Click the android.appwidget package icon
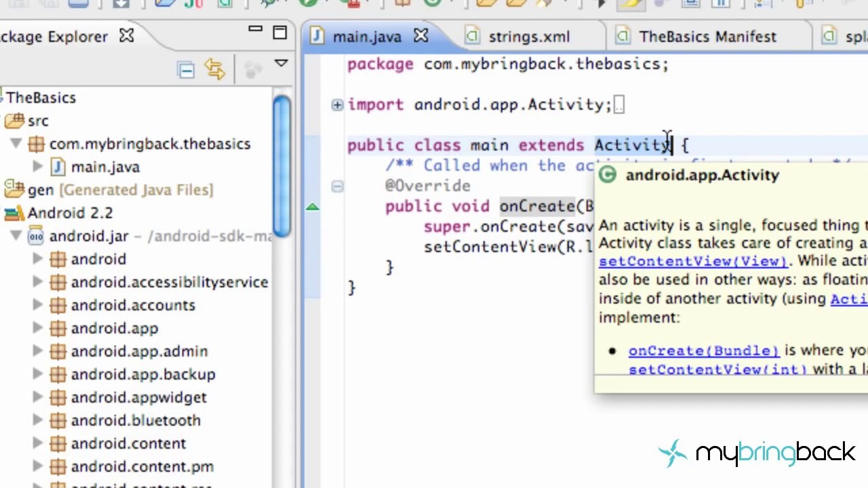 [58, 397]
